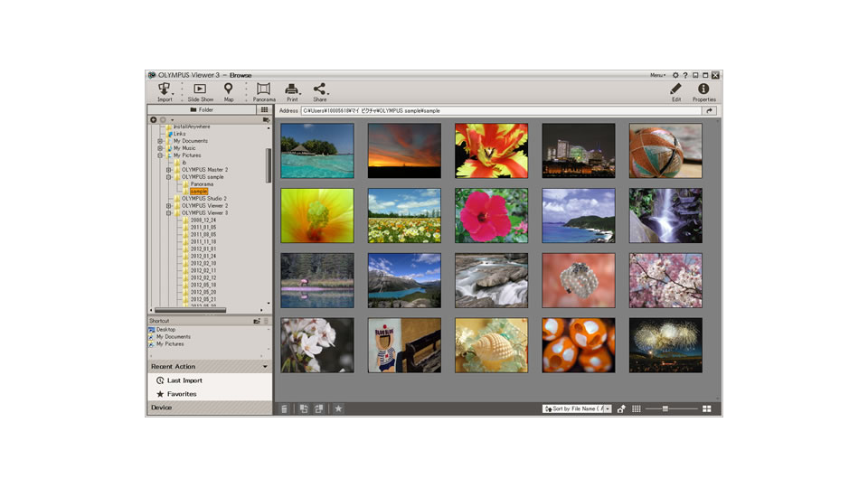Collapse the My Pictures folder node
The image size is (868, 488).
click(160, 155)
